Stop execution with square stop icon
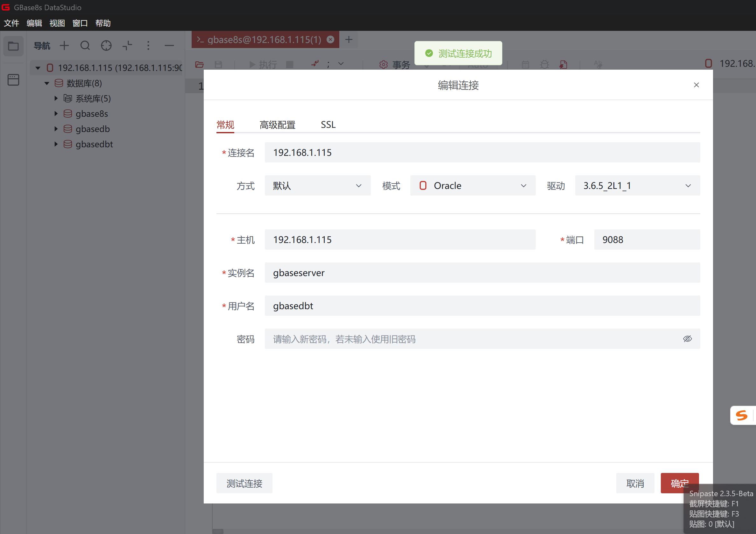Screen dimensions: 756x534 tap(290, 65)
